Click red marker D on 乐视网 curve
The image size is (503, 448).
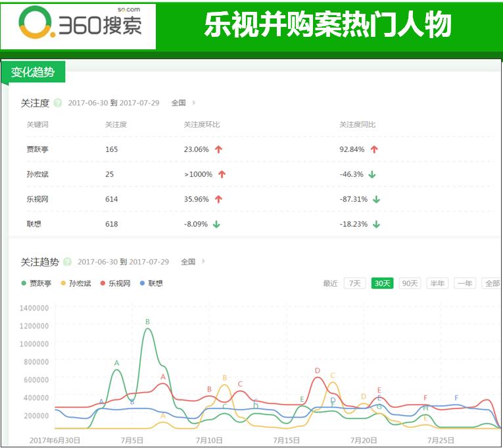pyautogui.click(x=318, y=370)
